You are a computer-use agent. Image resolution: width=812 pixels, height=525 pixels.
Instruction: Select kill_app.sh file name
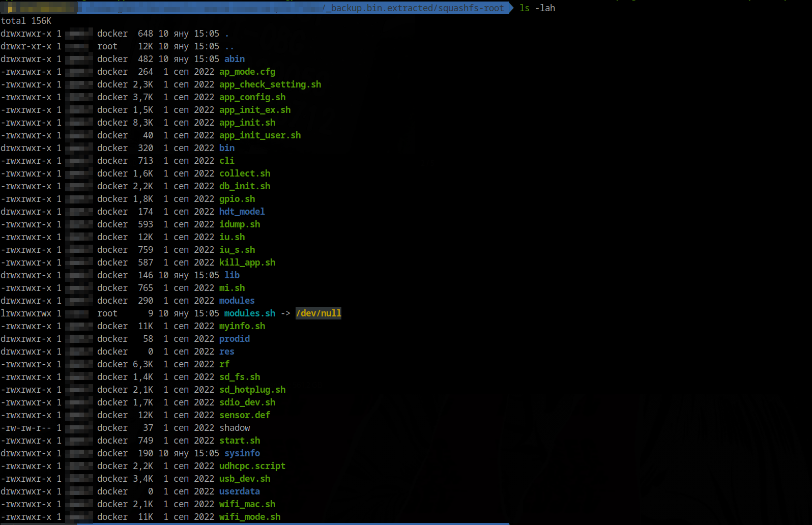click(247, 262)
